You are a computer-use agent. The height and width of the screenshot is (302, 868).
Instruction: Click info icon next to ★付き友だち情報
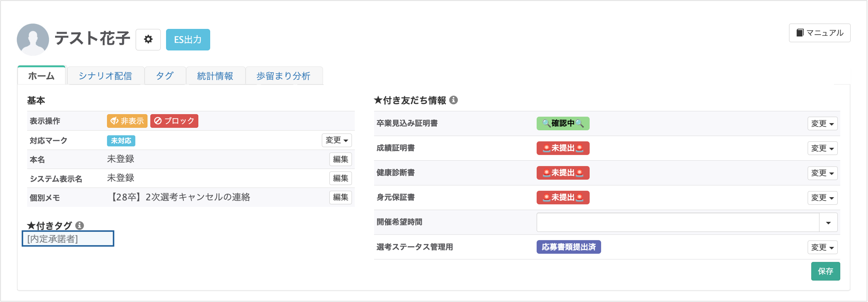tap(454, 100)
